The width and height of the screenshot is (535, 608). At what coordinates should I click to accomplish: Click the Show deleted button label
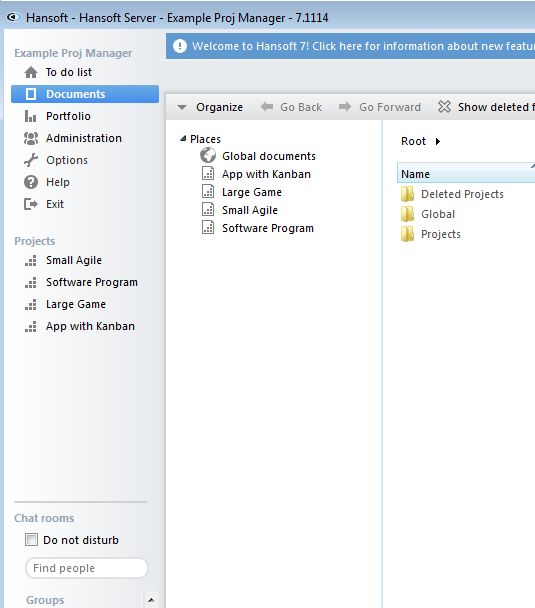coord(496,107)
